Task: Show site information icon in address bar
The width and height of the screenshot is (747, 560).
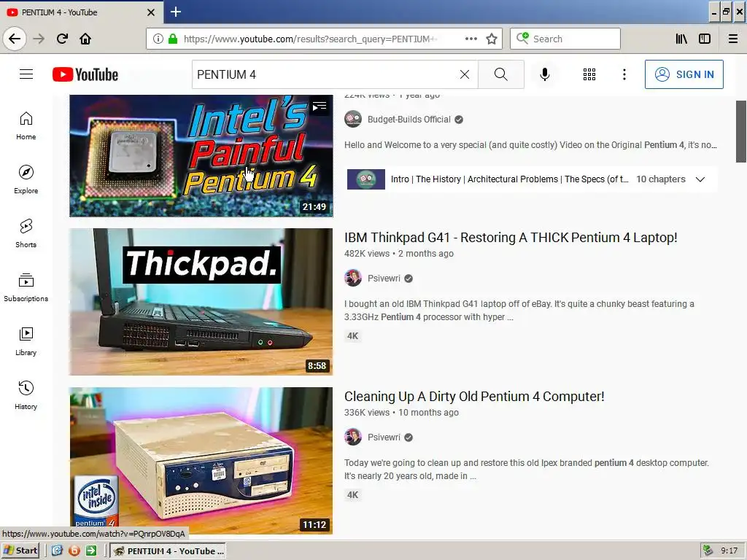Action: (158, 39)
